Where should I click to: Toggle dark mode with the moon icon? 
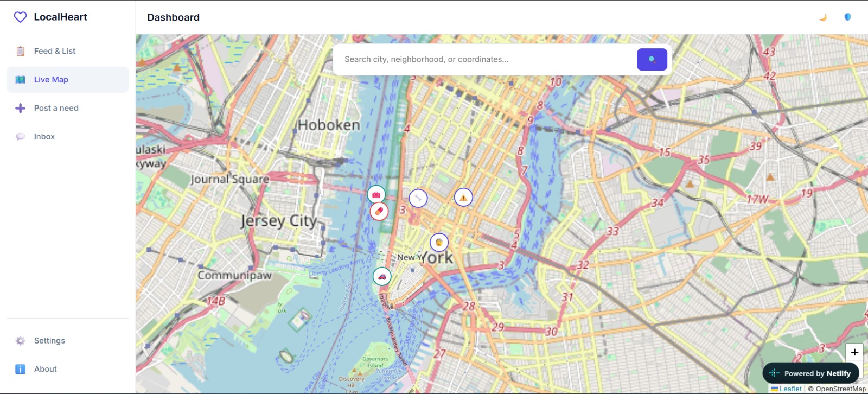point(823,17)
